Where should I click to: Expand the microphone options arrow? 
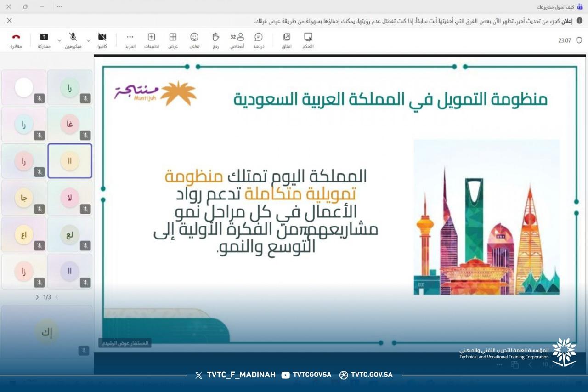click(x=59, y=41)
